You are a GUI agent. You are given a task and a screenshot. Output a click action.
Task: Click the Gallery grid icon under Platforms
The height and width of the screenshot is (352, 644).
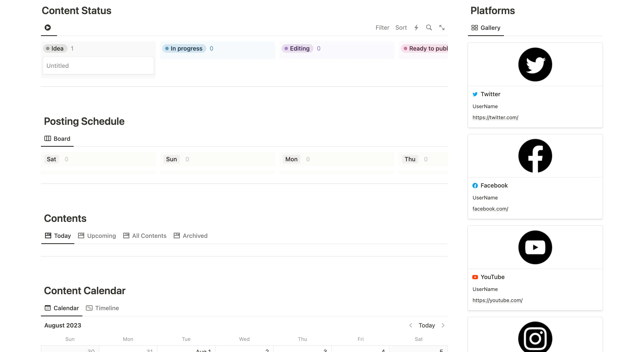pyautogui.click(x=475, y=28)
